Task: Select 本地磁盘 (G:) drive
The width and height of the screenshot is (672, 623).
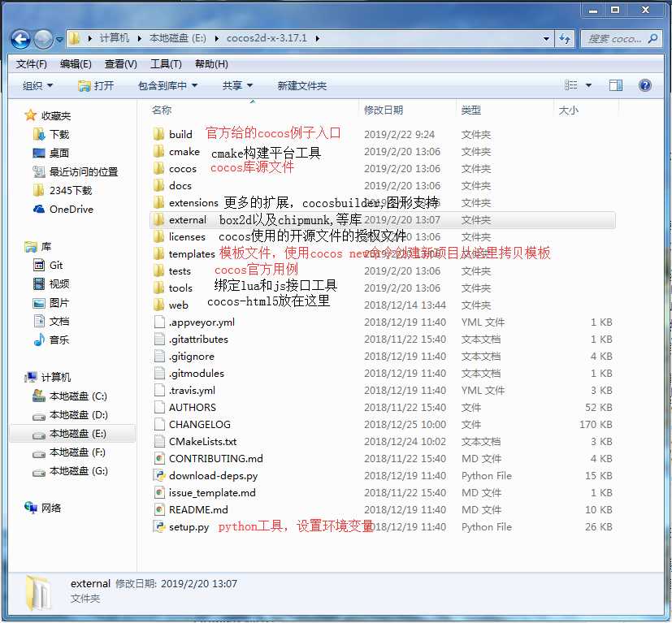Action: click(70, 471)
